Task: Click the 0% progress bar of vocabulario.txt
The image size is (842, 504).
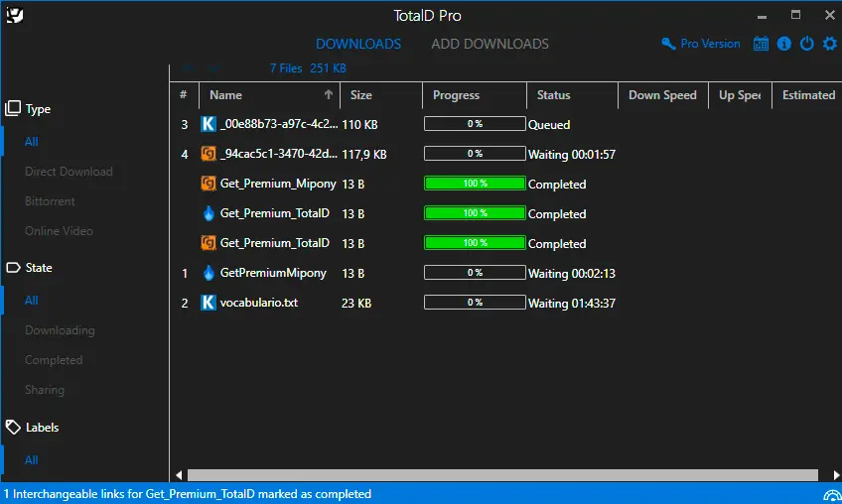Action: pyautogui.click(x=475, y=303)
